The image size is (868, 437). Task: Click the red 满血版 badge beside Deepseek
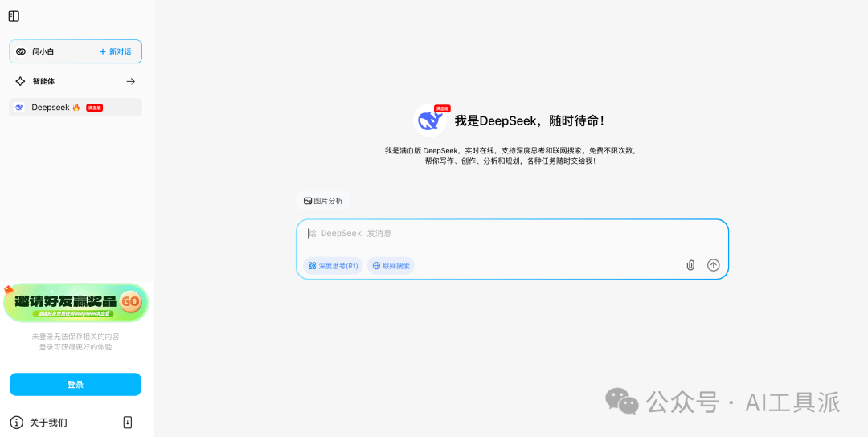click(94, 108)
